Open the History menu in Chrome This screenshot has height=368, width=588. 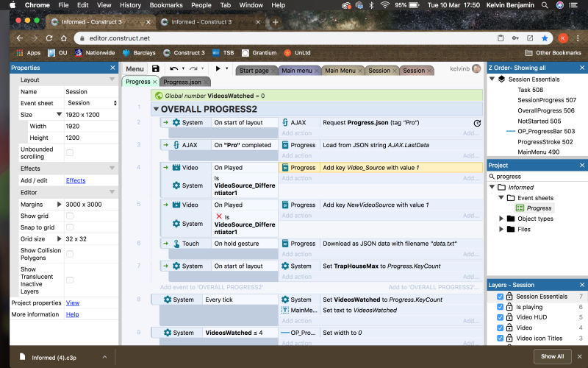[x=130, y=5]
